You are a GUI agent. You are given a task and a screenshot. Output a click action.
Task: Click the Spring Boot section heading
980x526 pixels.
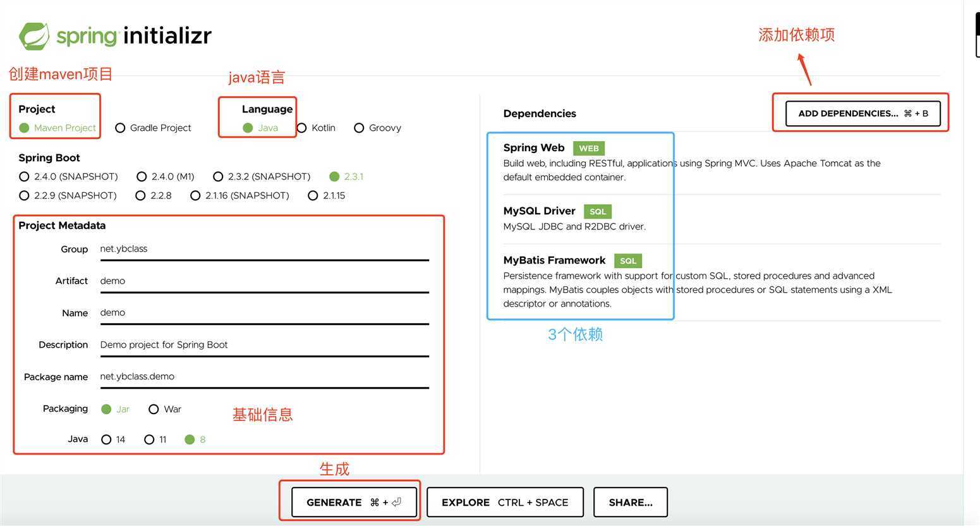tap(49, 158)
